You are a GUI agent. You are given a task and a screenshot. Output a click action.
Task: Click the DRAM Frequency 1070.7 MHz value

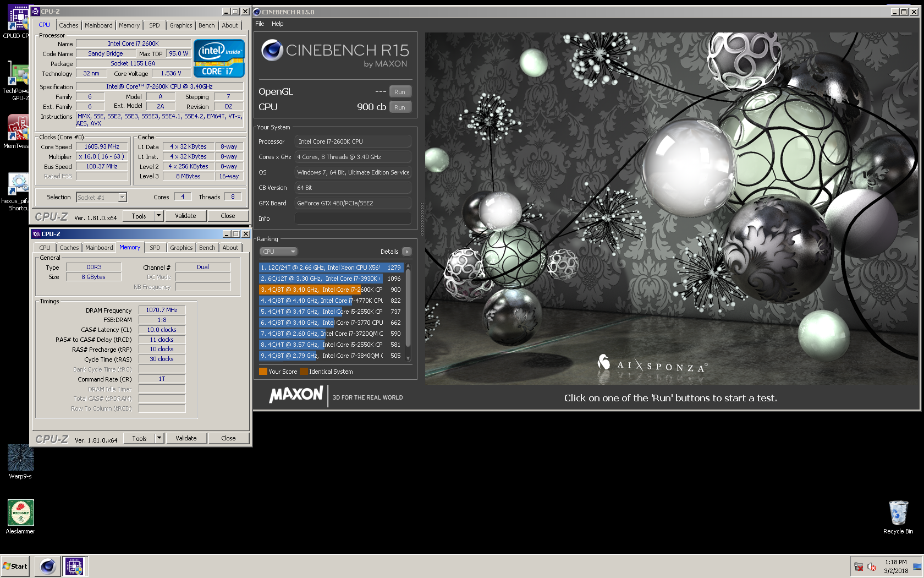pyautogui.click(x=162, y=310)
